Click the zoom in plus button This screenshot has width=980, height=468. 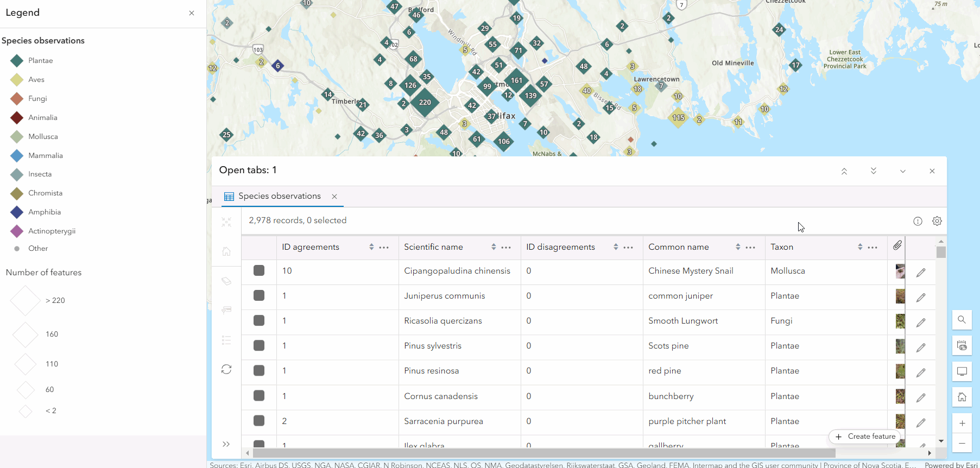tap(962, 423)
